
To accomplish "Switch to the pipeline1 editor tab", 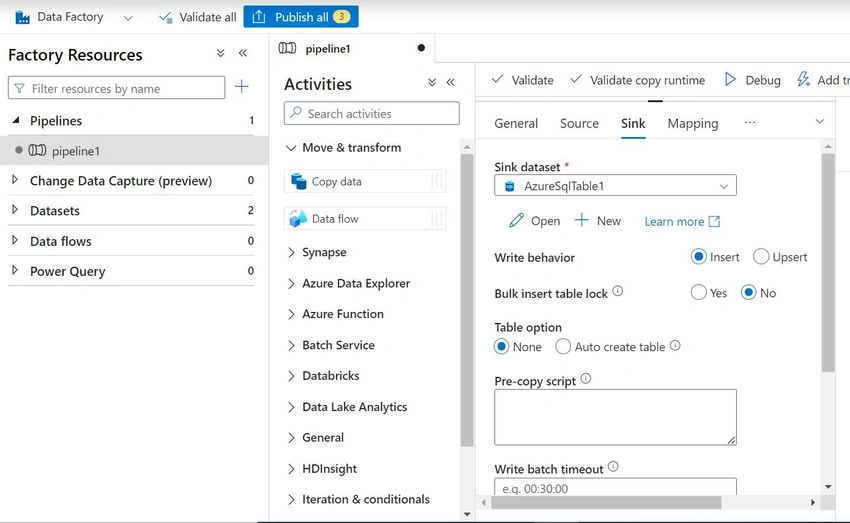I will click(327, 49).
